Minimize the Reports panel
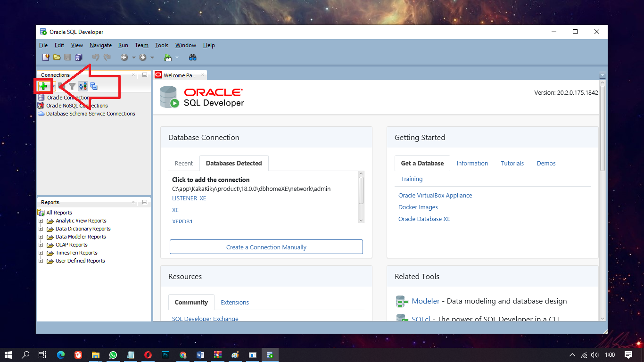This screenshot has width=644, height=362. tap(145, 202)
